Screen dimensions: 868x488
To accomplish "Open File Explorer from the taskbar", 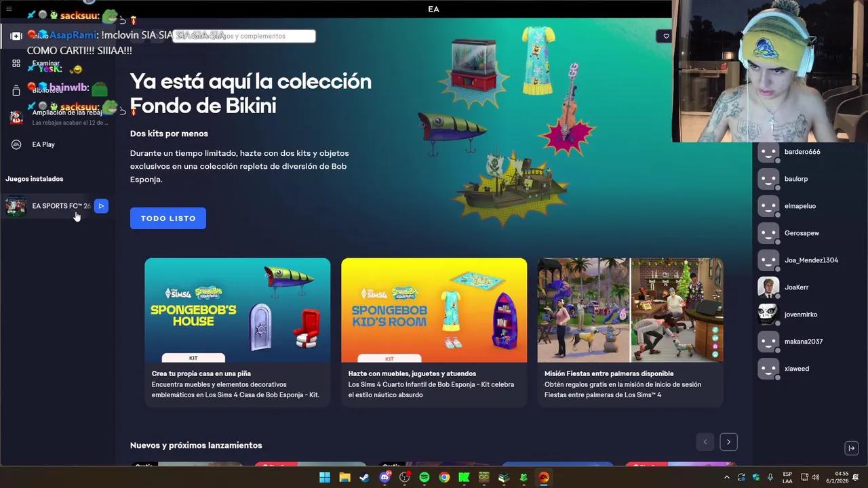I will point(344,477).
